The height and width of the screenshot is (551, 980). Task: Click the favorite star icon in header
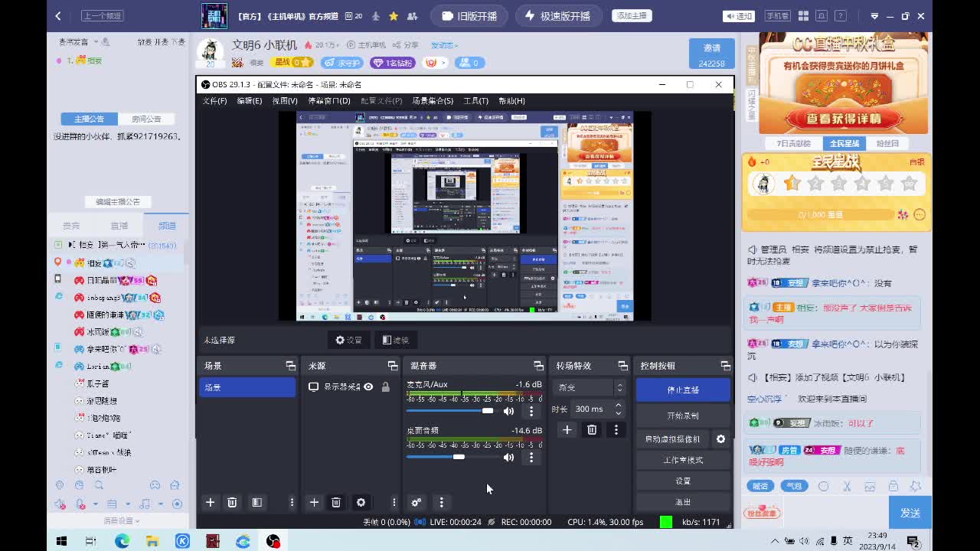(x=394, y=16)
